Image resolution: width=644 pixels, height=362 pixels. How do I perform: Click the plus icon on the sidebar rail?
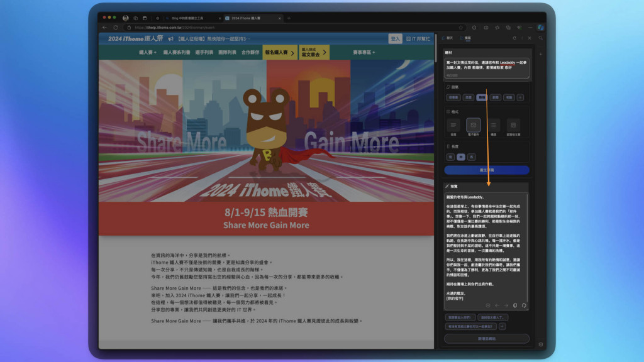click(x=540, y=54)
